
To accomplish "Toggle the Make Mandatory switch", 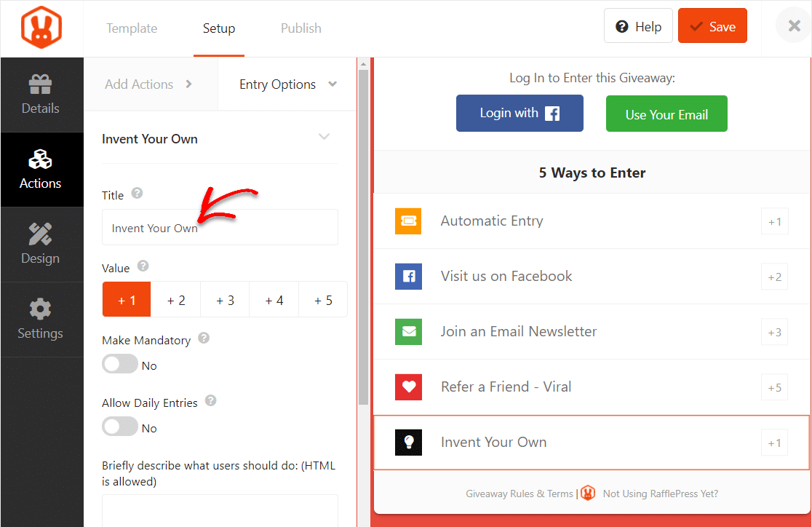I will click(120, 364).
